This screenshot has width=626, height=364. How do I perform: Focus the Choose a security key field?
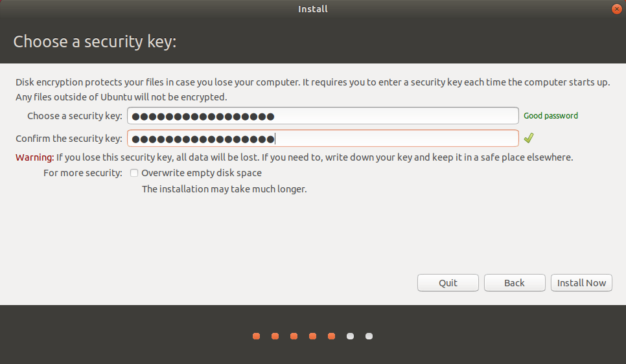tap(323, 116)
